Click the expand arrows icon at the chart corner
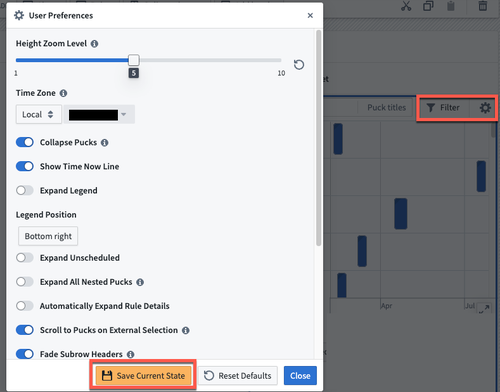Screen dimensions: 500x392 484,308
